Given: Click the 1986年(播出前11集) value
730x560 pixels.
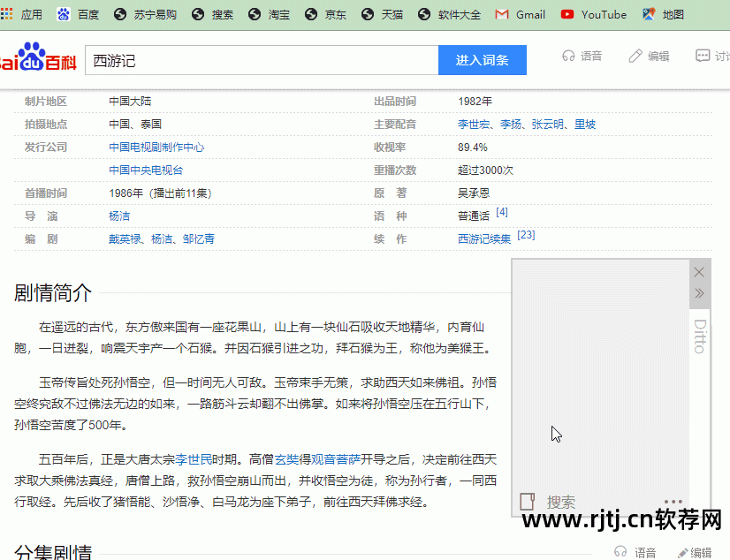Looking at the screenshot, I should (160, 193).
